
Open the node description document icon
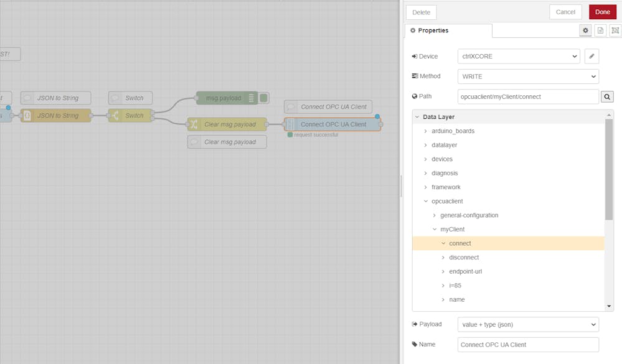tap(600, 30)
